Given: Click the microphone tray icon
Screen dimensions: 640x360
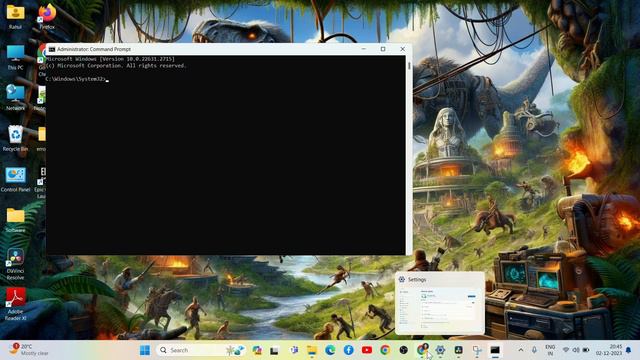Looking at the screenshot, I should coord(534,350).
